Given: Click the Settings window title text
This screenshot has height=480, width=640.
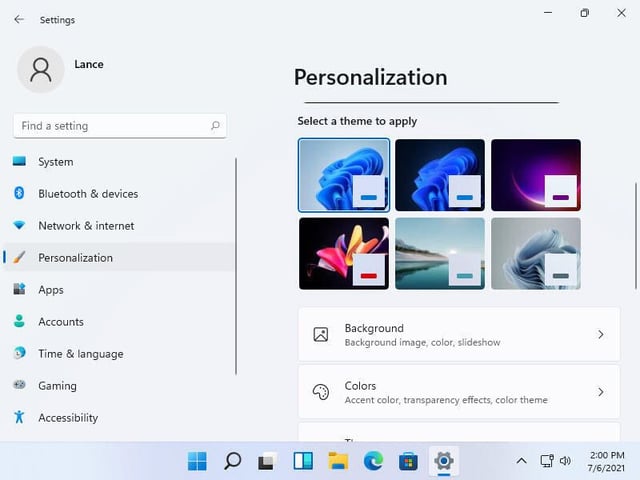Looking at the screenshot, I should coord(57,20).
